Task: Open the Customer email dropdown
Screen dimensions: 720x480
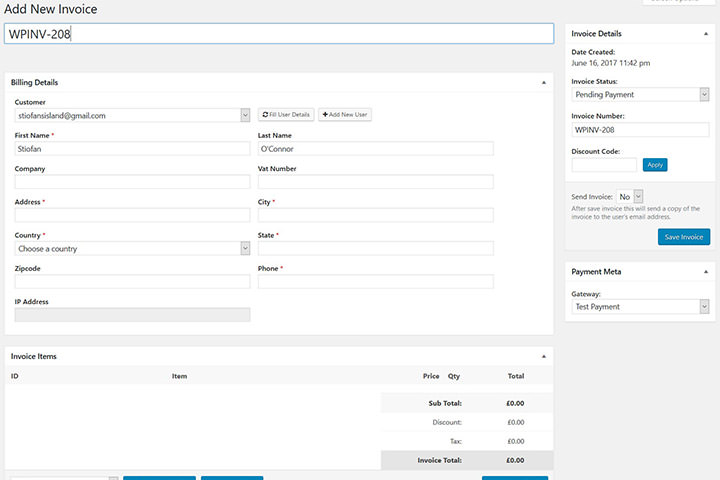Action: [132, 115]
